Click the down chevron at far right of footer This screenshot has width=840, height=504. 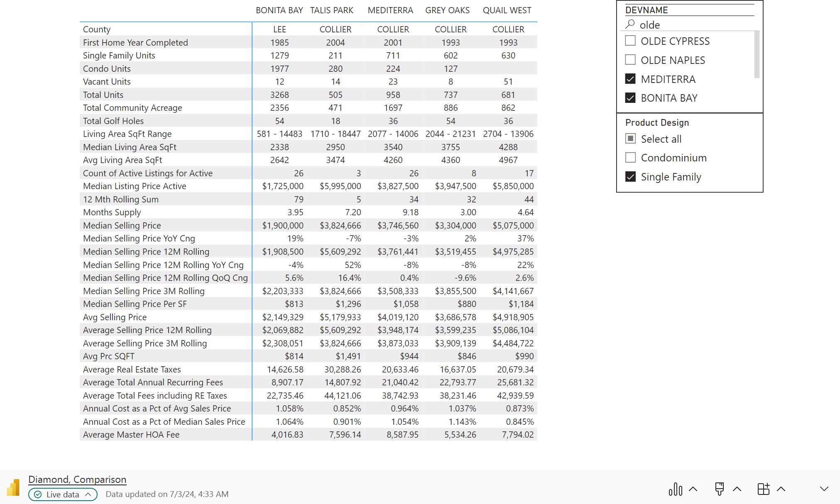click(824, 489)
